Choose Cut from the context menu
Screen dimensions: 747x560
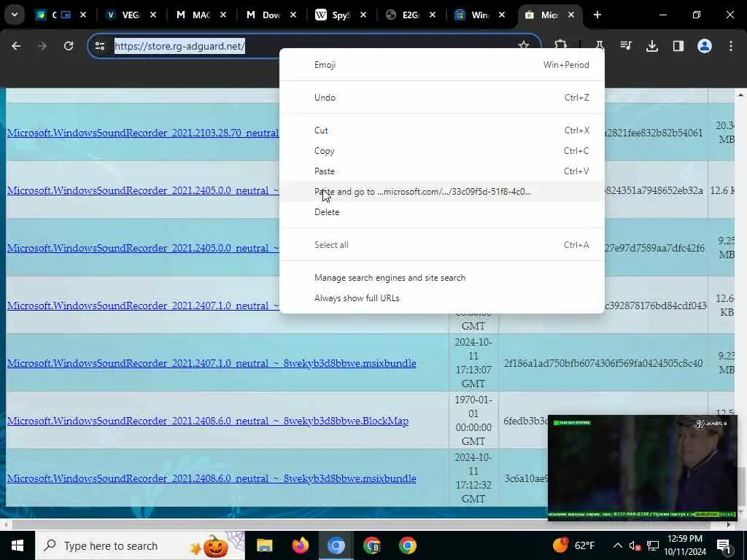pyautogui.click(x=442, y=131)
